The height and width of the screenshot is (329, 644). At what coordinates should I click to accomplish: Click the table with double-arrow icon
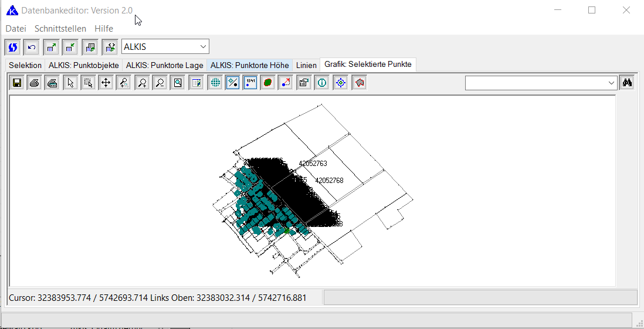coord(110,48)
